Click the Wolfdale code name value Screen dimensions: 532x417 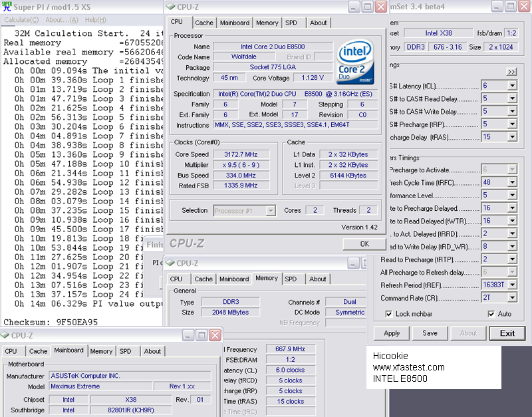tap(243, 57)
